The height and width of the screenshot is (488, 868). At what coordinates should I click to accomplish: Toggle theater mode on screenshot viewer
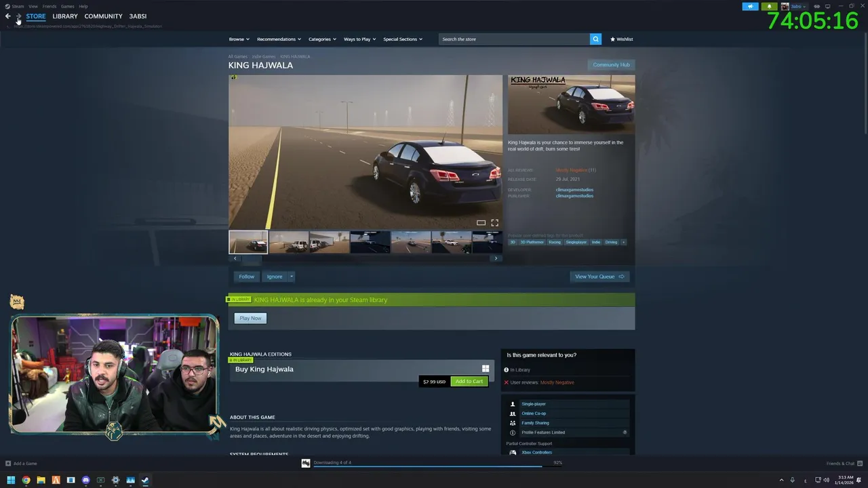click(x=481, y=222)
